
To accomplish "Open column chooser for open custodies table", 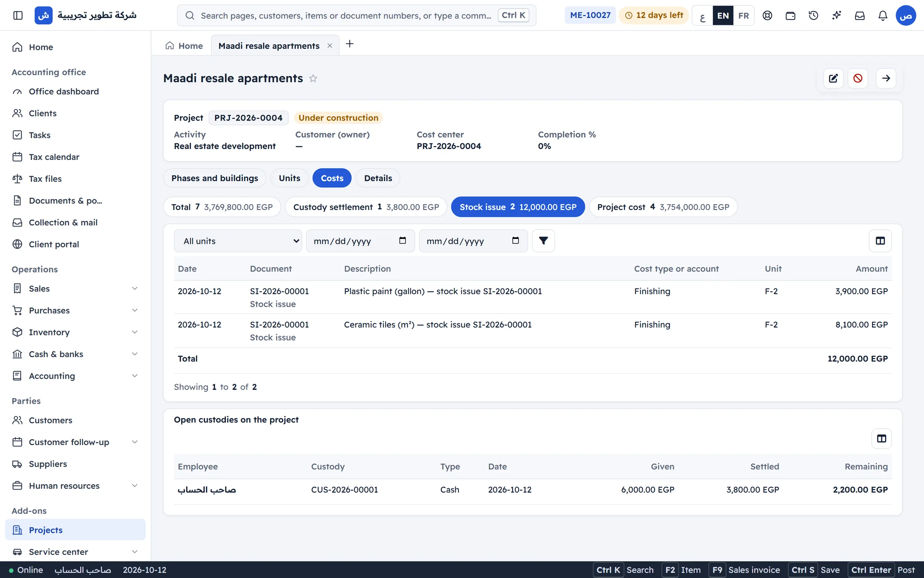I will (x=881, y=439).
